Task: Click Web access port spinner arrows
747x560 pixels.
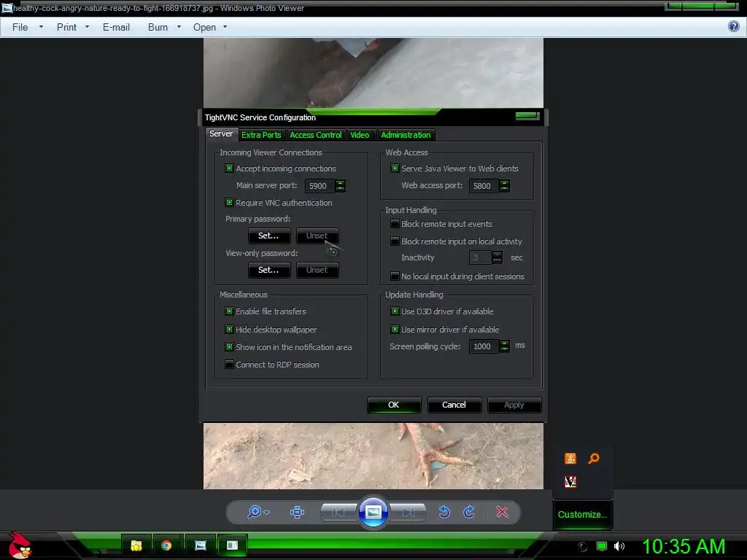Action: (505, 186)
